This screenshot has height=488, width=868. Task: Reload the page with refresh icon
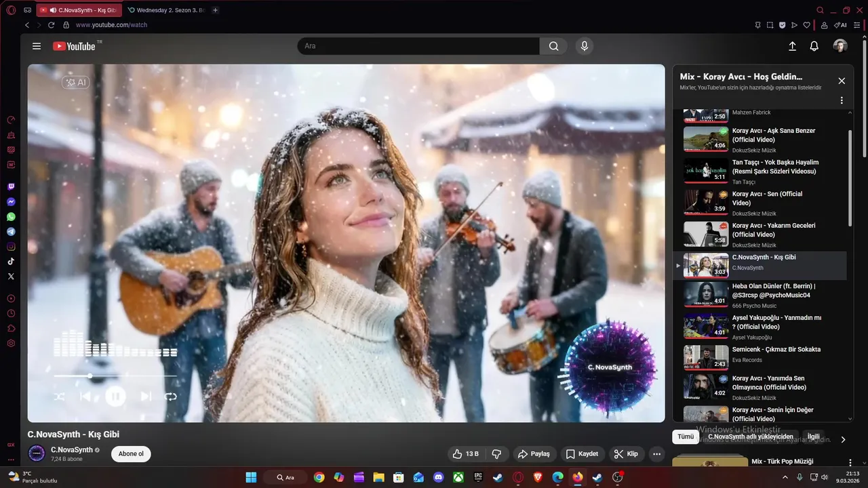(x=51, y=25)
